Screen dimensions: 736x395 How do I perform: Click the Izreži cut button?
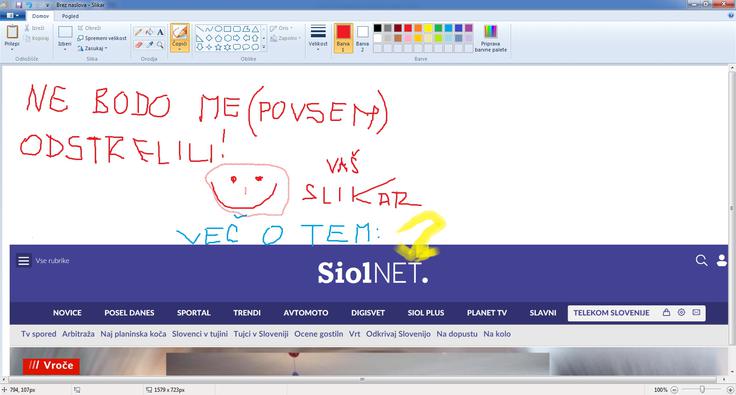click(x=35, y=28)
